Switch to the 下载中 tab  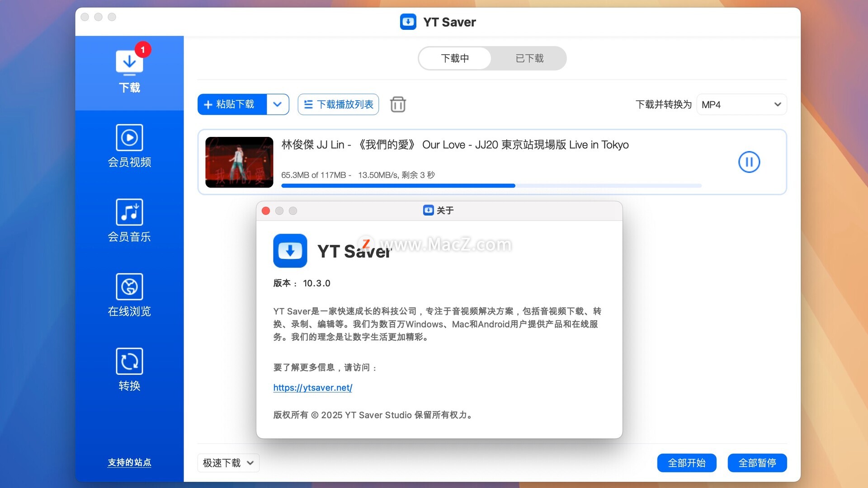point(455,58)
